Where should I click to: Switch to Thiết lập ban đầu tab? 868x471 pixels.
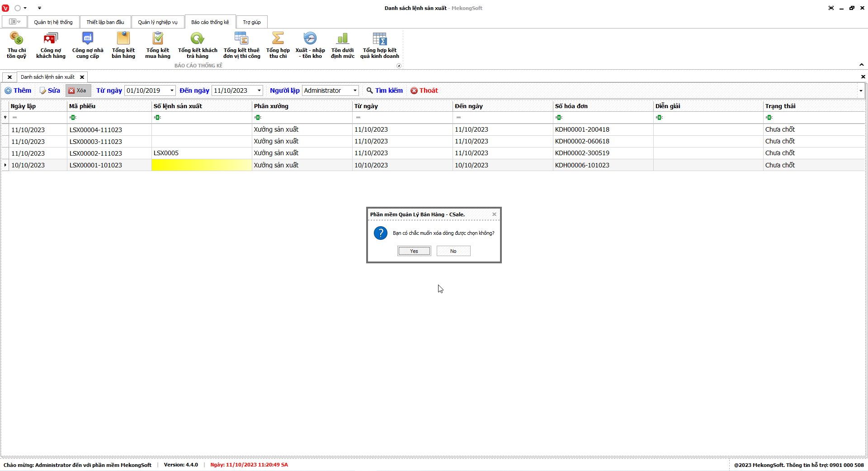coord(105,22)
